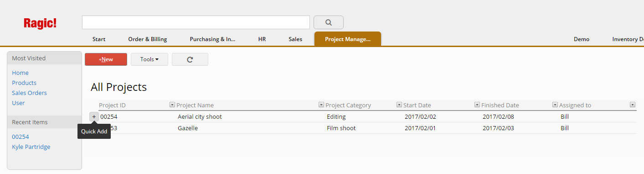Create a record with +New button

[x=106, y=59]
